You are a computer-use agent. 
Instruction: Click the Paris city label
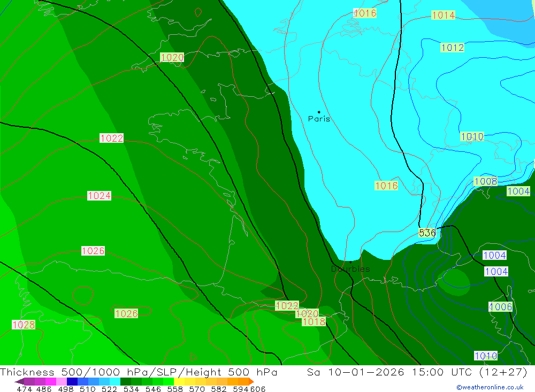[319, 119]
